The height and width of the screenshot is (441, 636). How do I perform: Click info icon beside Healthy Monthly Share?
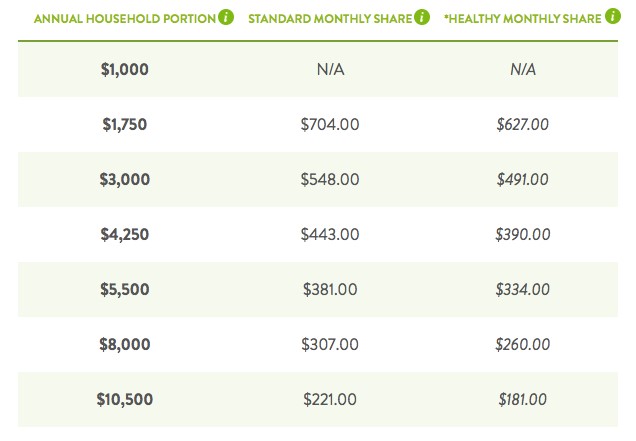613,16
